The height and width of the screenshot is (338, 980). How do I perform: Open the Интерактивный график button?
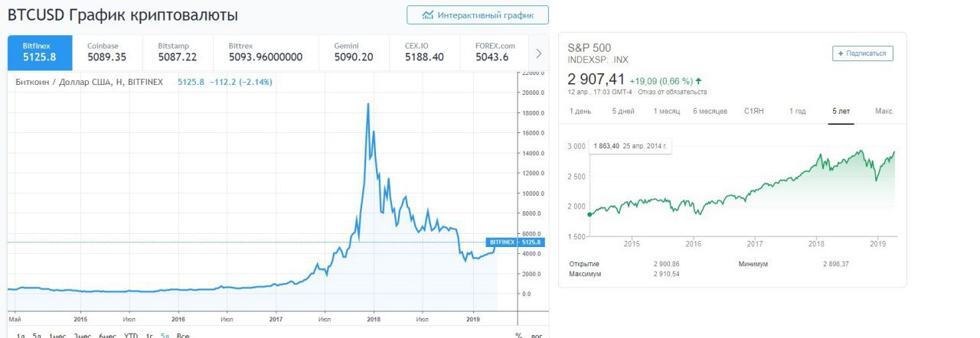pos(478,15)
